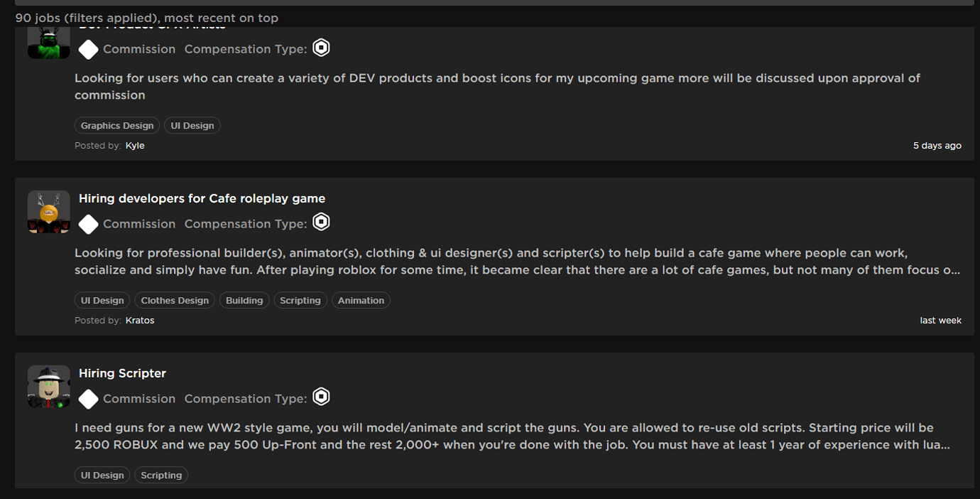Click the avatar on the Hiring Scripter listing
The width and height of the screenshot is (980, 499).
coord(48,387)
